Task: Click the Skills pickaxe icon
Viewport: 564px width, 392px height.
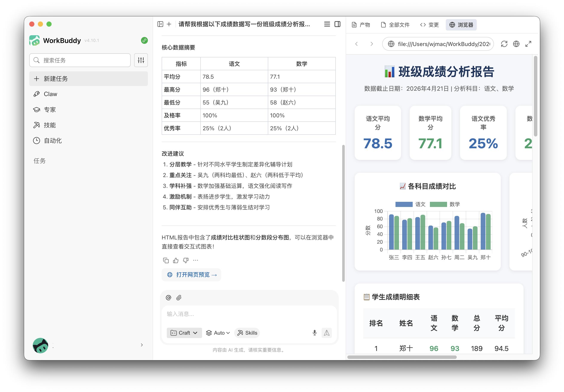Action: coord(240,333)
